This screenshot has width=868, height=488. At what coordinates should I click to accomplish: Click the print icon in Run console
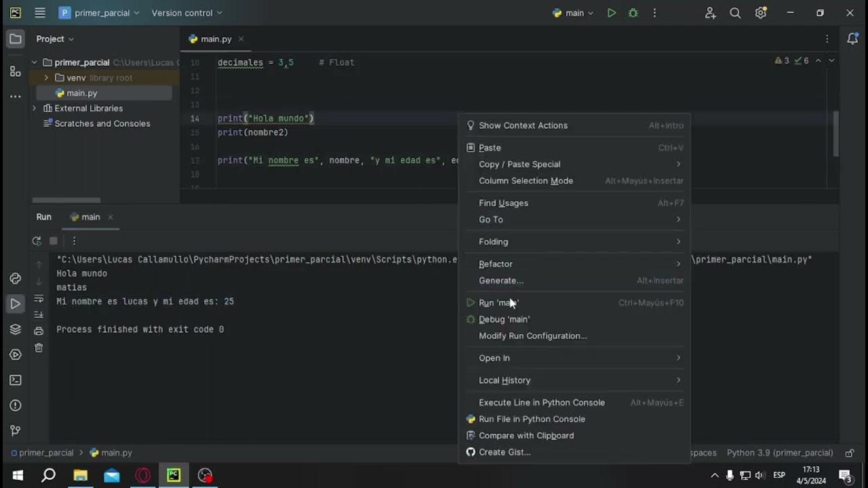[x=39, y=331]
